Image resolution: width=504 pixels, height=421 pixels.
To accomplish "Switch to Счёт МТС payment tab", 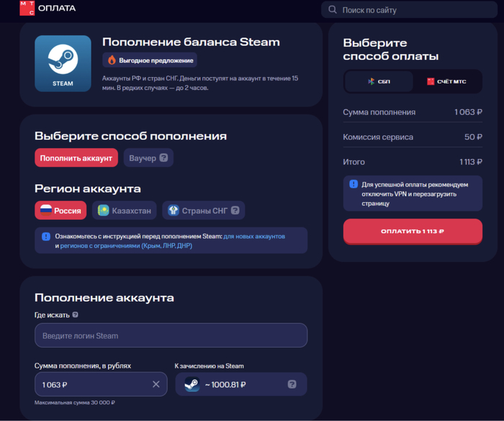I will [446, 81].
